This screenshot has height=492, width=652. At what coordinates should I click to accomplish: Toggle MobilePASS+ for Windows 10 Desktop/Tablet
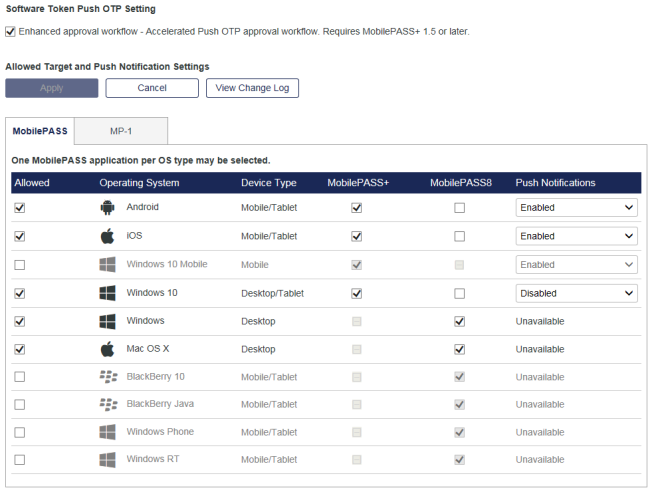(x=356, y=294)
